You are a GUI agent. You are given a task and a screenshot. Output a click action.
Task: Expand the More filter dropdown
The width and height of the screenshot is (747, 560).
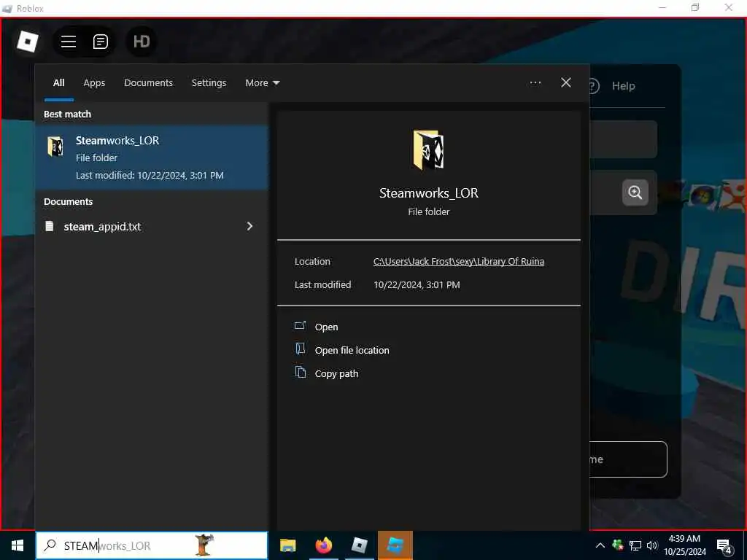[263, 83]
